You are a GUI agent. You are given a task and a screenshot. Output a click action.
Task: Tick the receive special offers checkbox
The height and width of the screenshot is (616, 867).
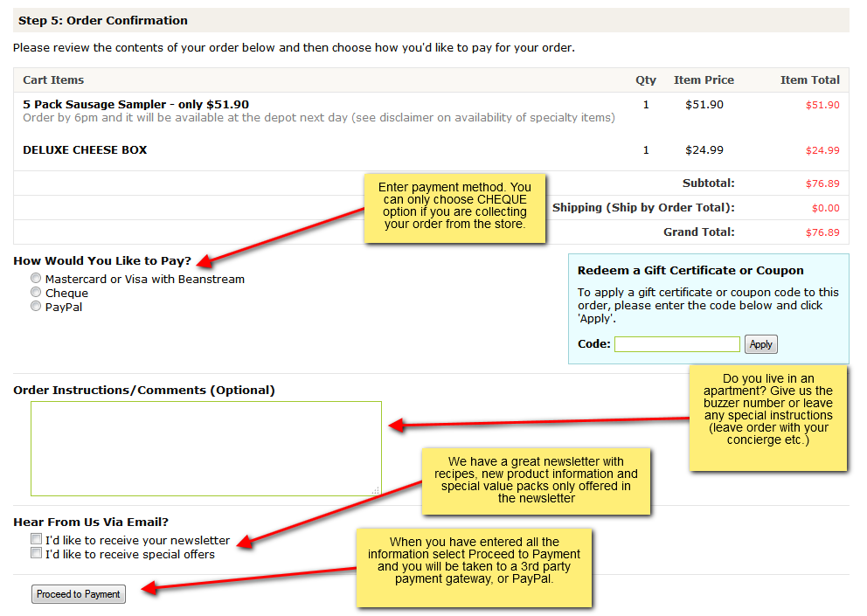36,553
